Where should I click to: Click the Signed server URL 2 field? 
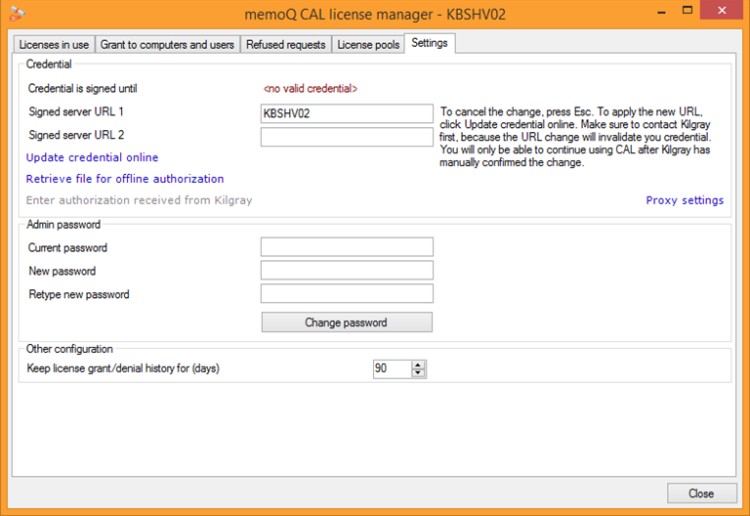347,137
